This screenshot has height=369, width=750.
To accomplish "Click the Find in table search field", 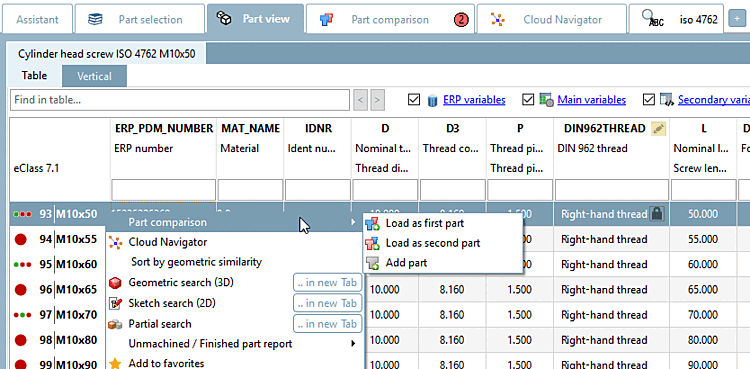I will (x=180, y=100).
